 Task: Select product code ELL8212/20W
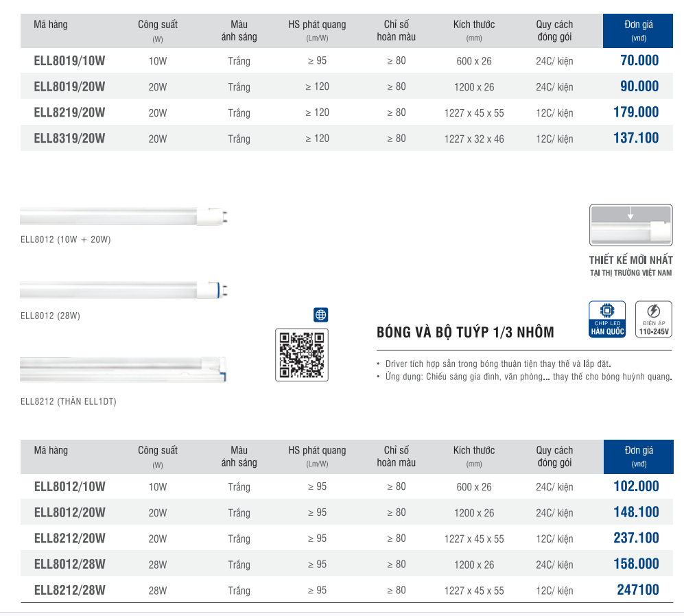click(70, 538)
